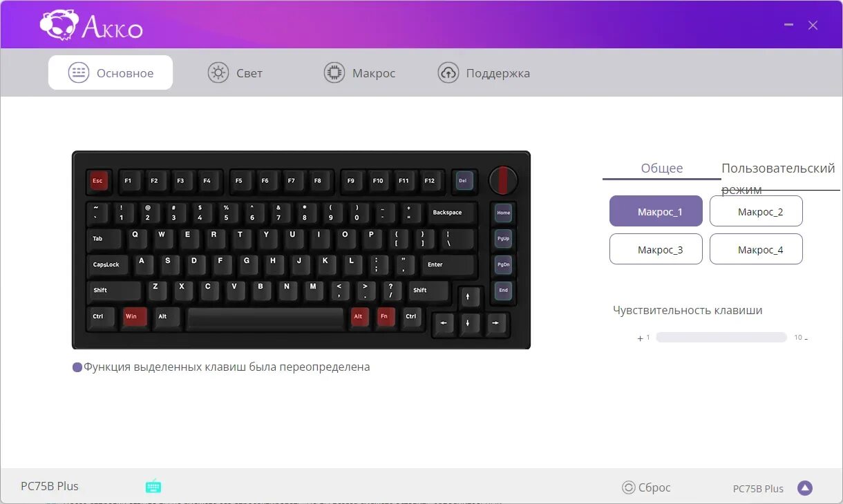Select the red Fn key on the keyboard

(386, 317)
